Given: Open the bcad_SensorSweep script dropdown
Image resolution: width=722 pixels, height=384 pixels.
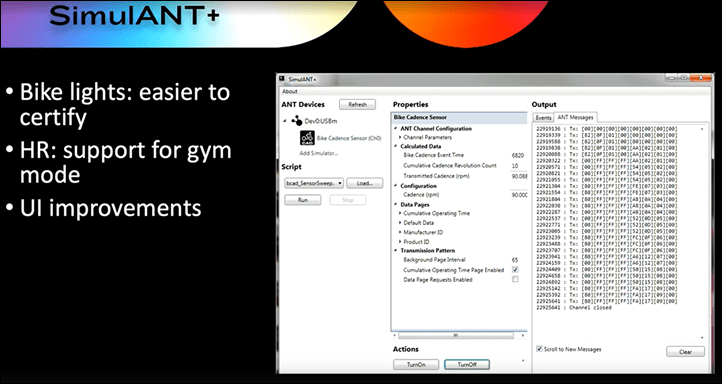Looking at the screenshot, I should (314, 183).
